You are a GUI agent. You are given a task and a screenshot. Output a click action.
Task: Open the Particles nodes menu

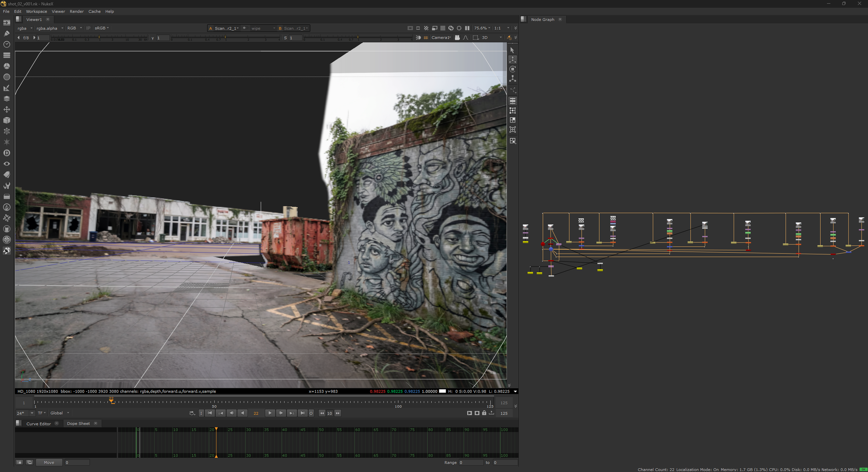click(x=7, y=142)
